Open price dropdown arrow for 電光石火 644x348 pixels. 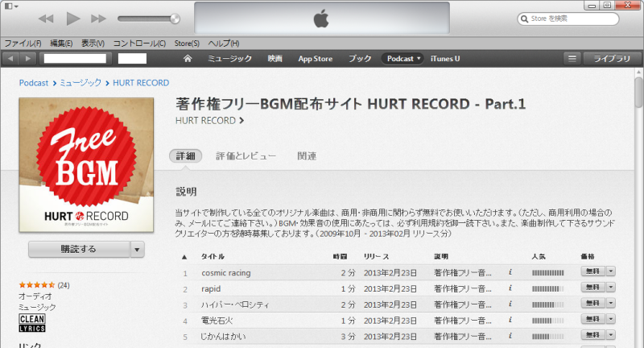tap(611, 319)
